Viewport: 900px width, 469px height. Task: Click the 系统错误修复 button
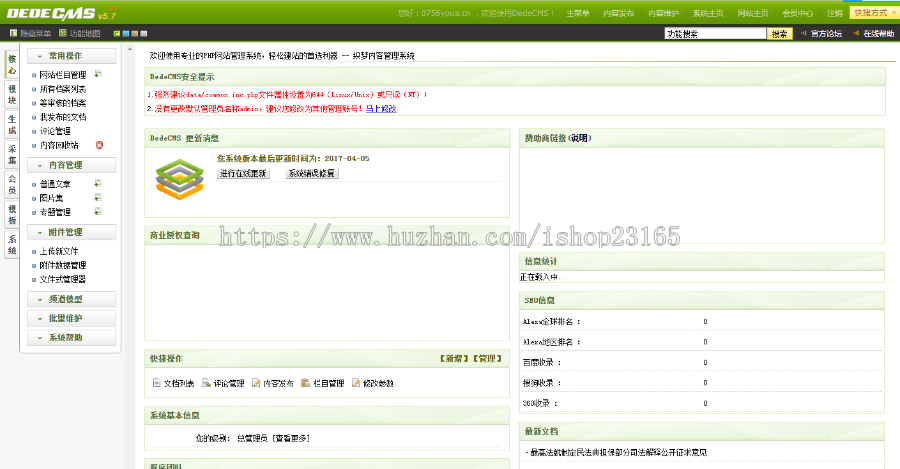(x=312, y=173)
